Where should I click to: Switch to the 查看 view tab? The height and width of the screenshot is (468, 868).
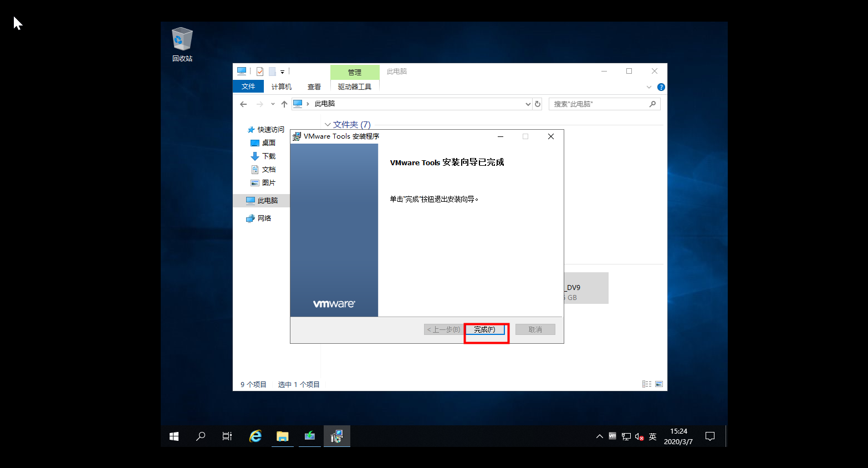(314, 87)
